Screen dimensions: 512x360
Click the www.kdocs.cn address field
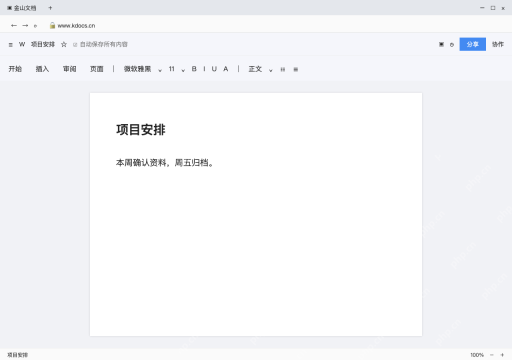(76, 26)
